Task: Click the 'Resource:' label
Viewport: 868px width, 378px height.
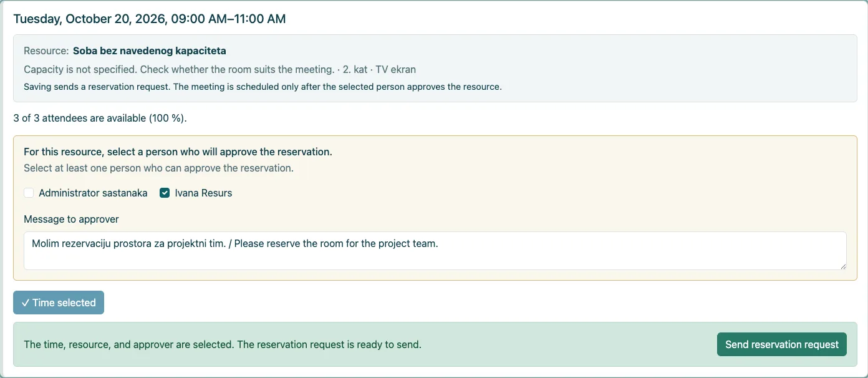Action: (x=46, y=51)
